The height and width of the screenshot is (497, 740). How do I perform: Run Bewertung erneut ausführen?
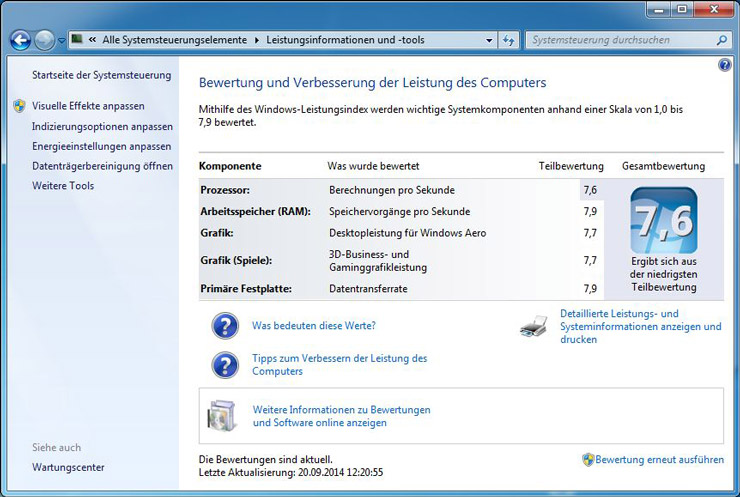[659, 460]
